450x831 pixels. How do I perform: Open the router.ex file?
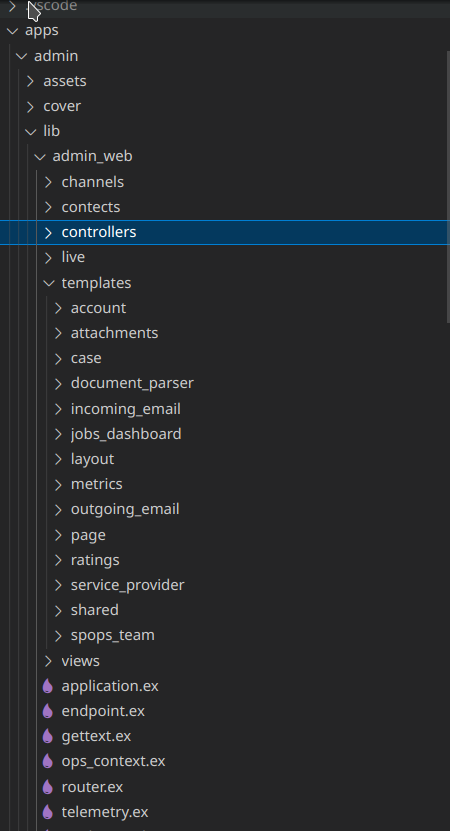click(x=92, y=786)
